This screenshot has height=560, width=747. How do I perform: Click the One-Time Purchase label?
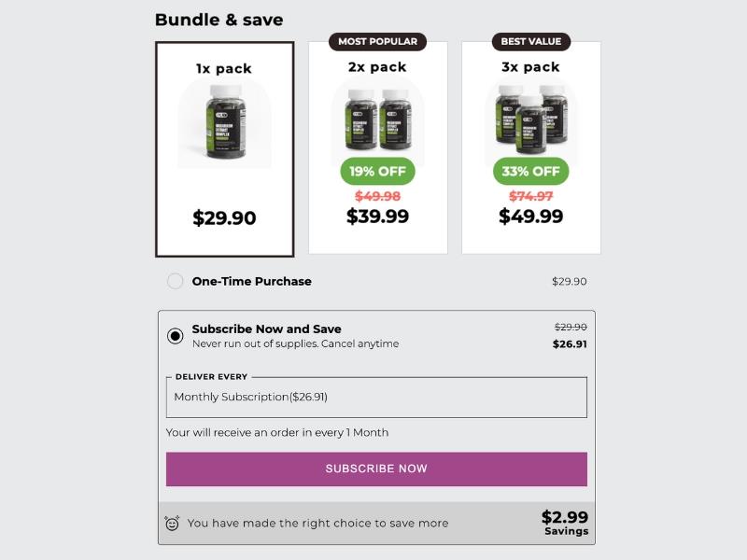251,281
